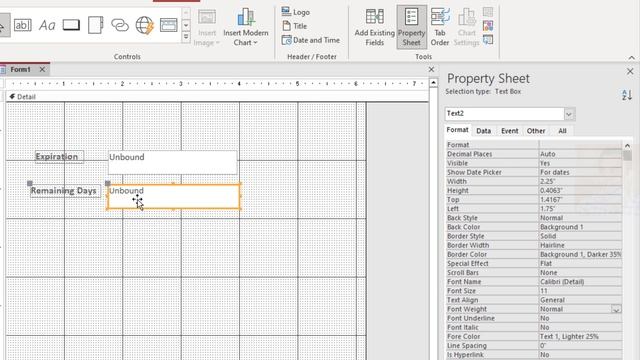640x360 pixels.
Task: Click the Detail section bar
Action: (217, 97)
